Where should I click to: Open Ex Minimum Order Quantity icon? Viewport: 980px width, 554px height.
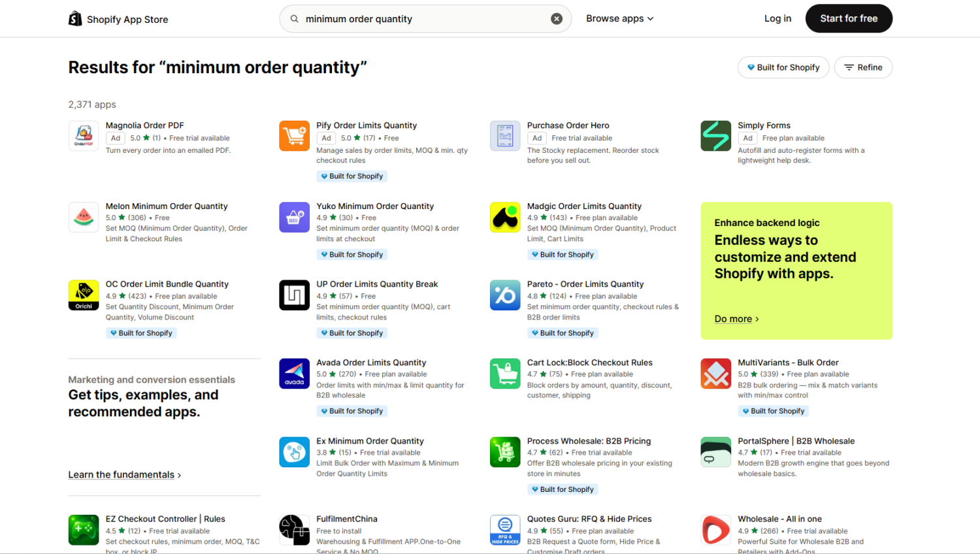294,452
